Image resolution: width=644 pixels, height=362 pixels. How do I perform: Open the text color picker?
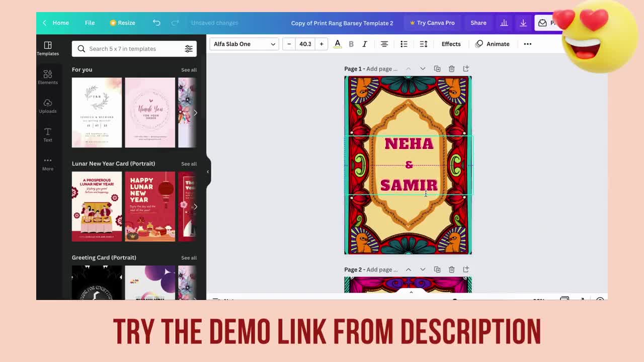coord(338,44)
